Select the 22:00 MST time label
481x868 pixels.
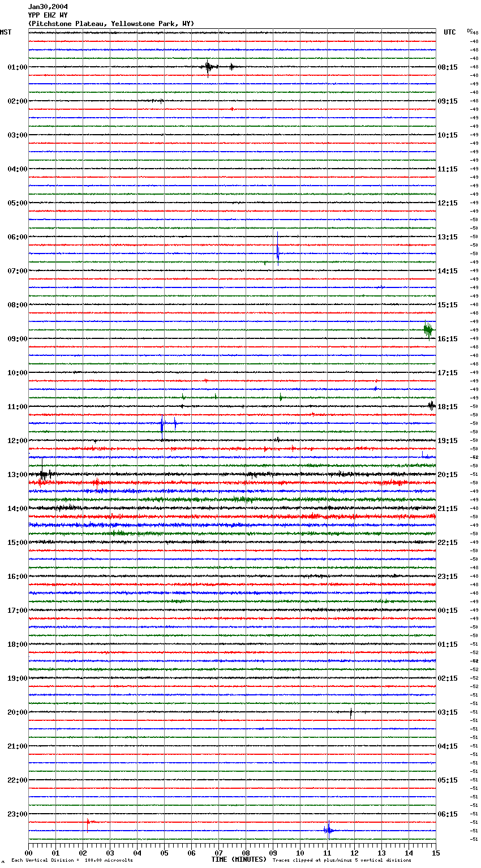18,780
